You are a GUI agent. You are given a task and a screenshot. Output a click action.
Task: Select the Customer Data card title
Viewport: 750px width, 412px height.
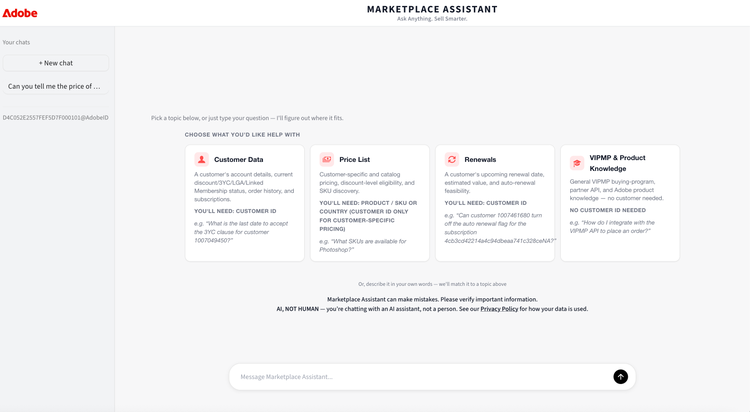coord(239,159)
